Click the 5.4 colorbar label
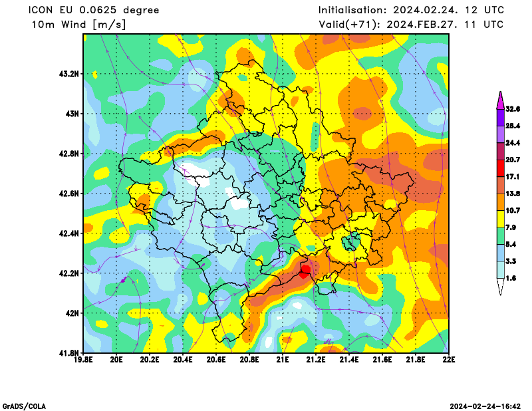This screenshot has width=532, height=411. (x=511, y=244)
